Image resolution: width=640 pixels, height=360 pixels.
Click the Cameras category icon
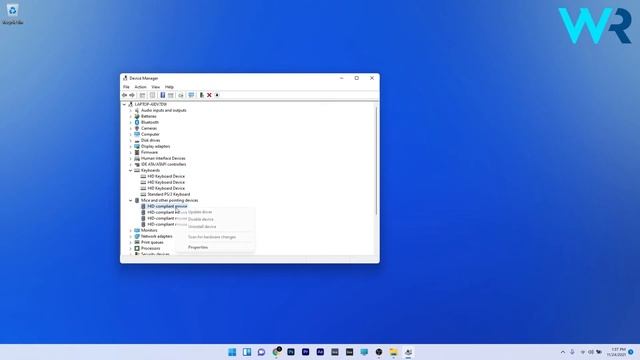[137, 128]
